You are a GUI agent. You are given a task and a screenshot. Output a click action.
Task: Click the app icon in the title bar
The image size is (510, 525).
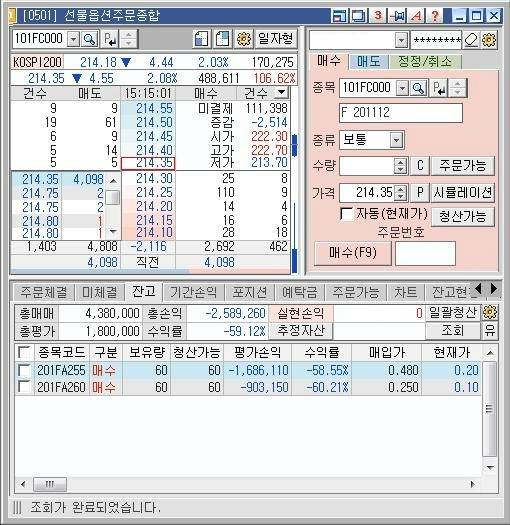point(12,15)
